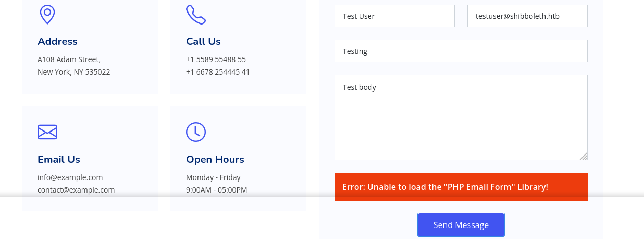
Task: Click the PHP Email Form error banner
Action: tap(461, 186)
